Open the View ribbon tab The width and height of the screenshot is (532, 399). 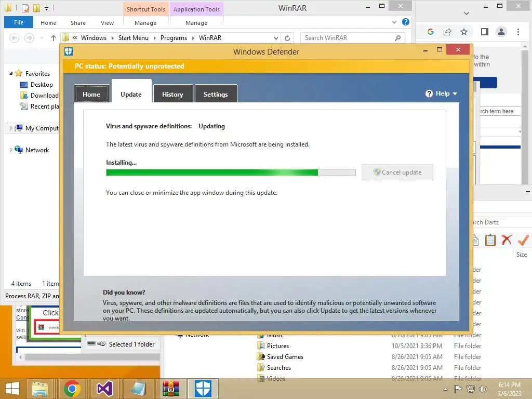click(107, 23)
